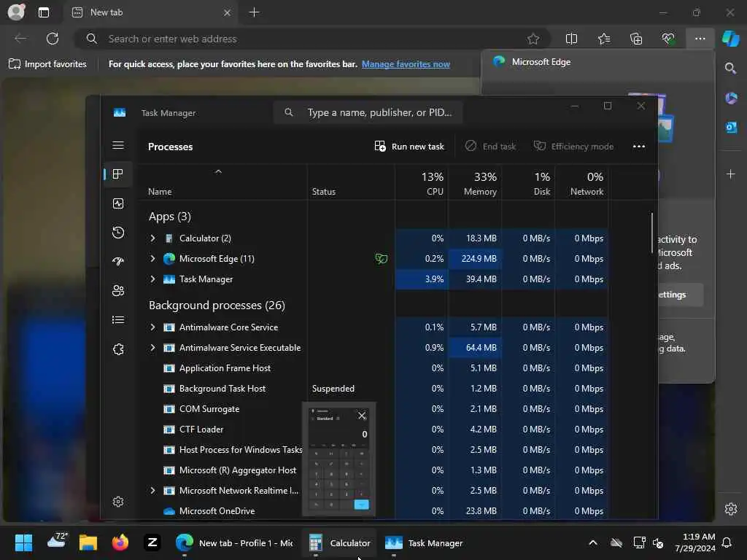Click Import favorites button

click(47, 64)
